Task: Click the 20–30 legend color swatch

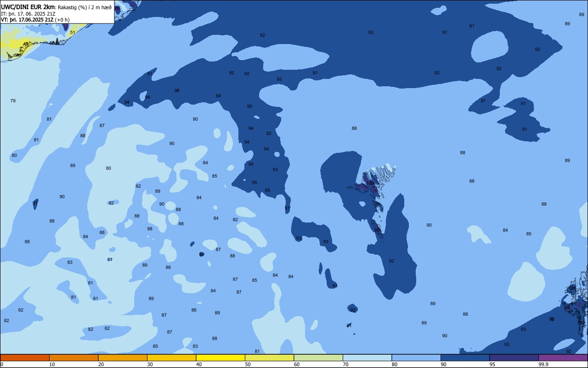Action: pos(123,357)
